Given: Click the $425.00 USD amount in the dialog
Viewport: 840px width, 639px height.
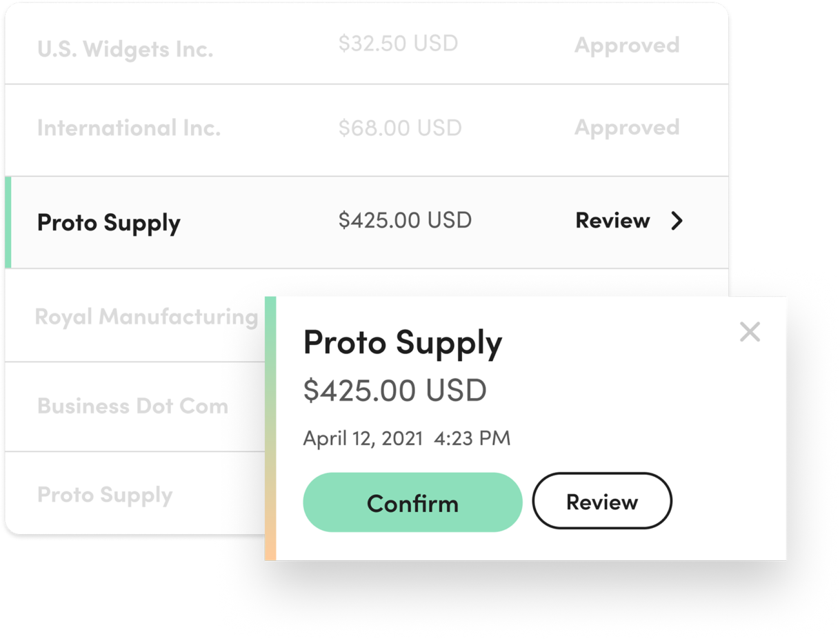Looking at the screenshot, I should pos(393,390).
